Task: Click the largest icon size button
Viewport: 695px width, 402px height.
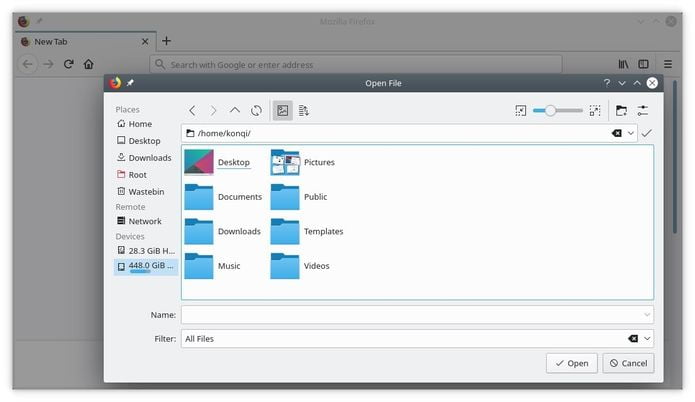Action: [595, 110]
